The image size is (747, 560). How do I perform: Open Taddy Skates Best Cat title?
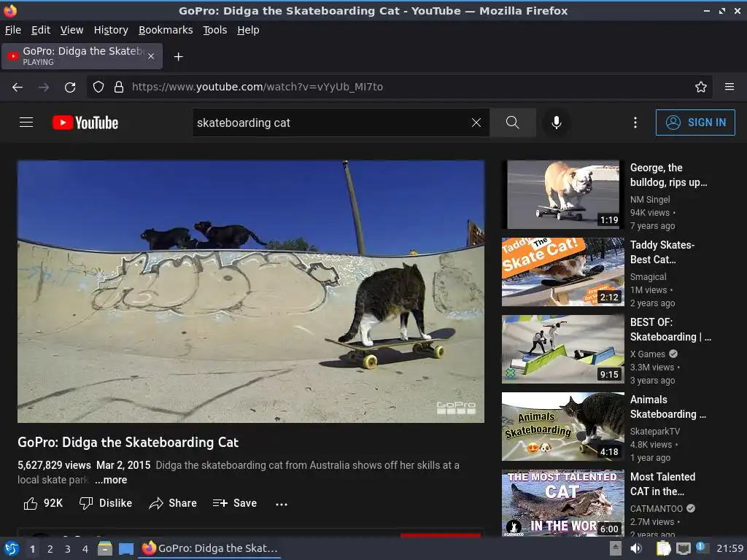(662, 252)
